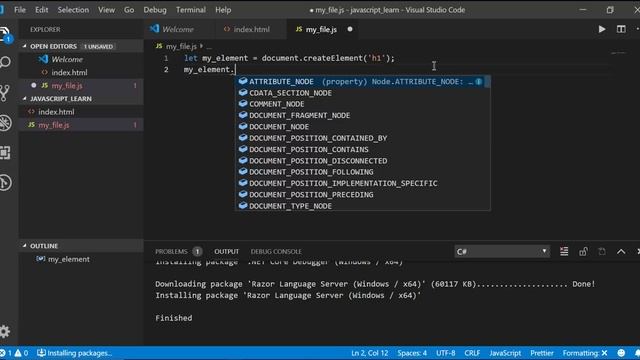Image resolution: width=640 pixels, height=360 pixels.
Task: Switch to the Problems panel tab
Action: click(x=178, y=251)
